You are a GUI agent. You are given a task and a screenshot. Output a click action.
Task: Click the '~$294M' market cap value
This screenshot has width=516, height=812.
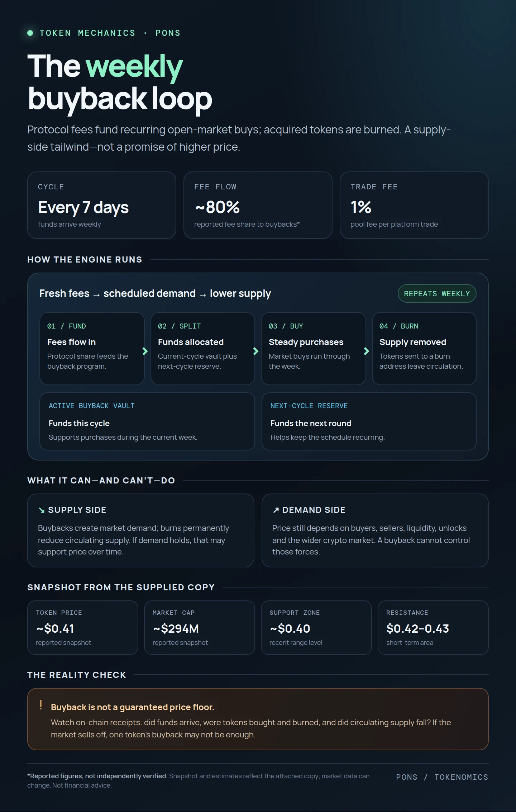[x=176, y=628]
